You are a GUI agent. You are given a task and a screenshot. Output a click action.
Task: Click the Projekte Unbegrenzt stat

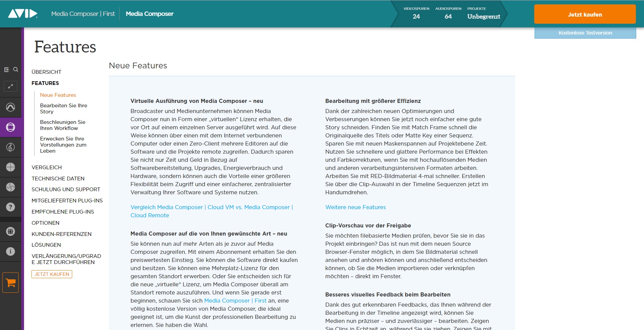tap(483, 13)
